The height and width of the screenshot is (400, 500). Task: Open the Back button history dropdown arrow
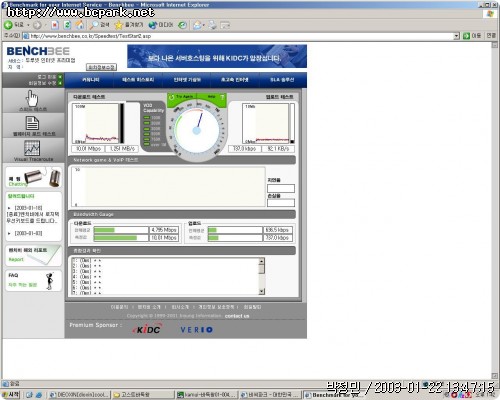tap(28, 25)
